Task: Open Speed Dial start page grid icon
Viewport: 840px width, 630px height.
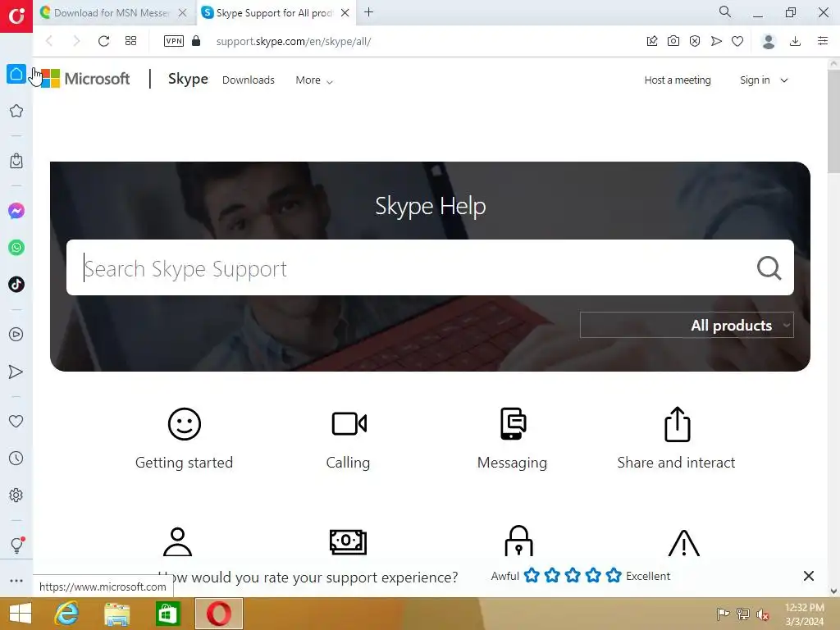Action: click(x=130, y=41)
